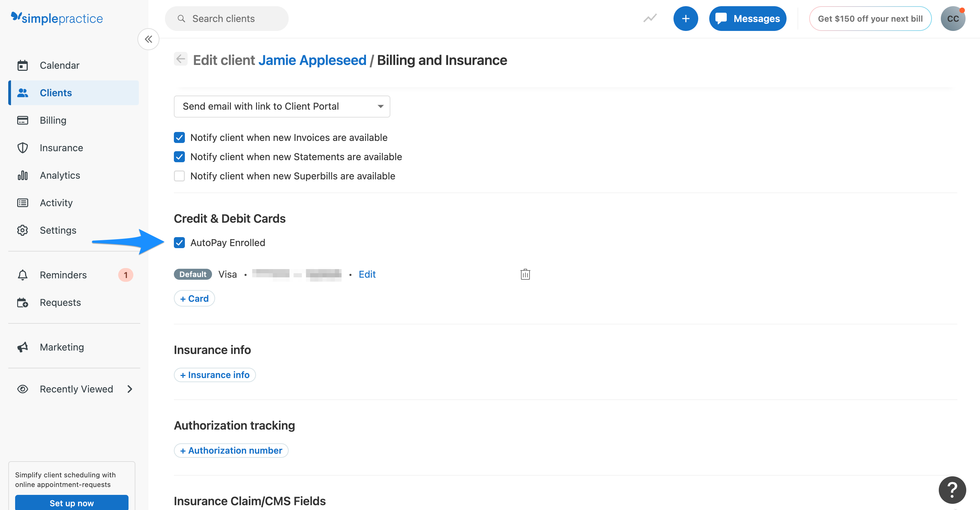Click the + Insurance info button
This screenshot has height=510, width=980.
(214, 375)
